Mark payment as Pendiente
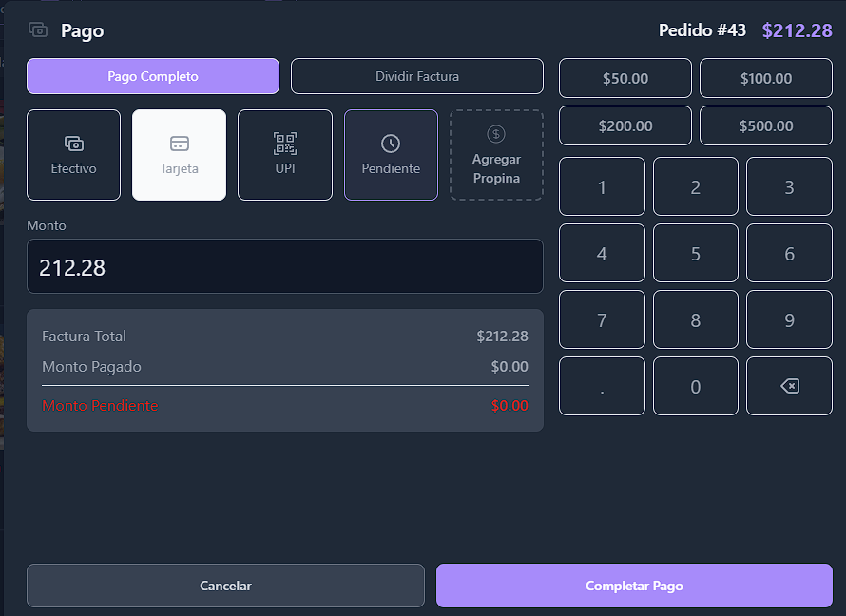Viewport: 846px width, 616px height. tap(391, 155)
